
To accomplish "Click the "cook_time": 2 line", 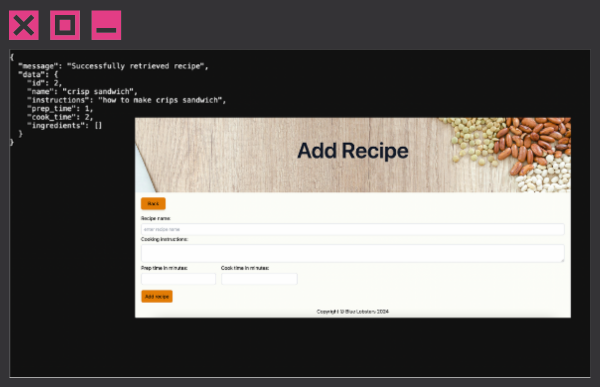I will point(60,117).
